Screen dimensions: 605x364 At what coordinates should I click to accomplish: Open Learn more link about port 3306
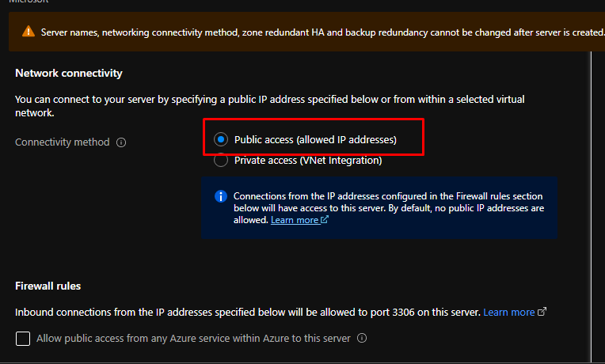click(508, 313)
